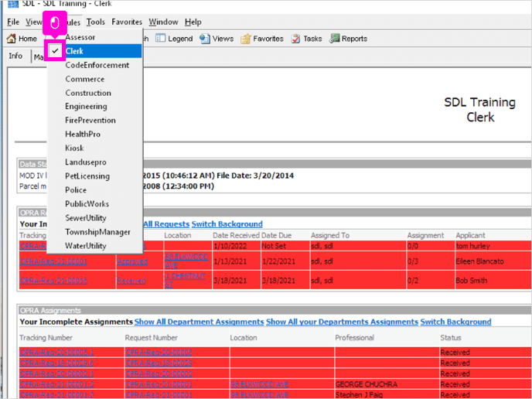
Task: Select the PublicWorks module
Action: [94, 204]
